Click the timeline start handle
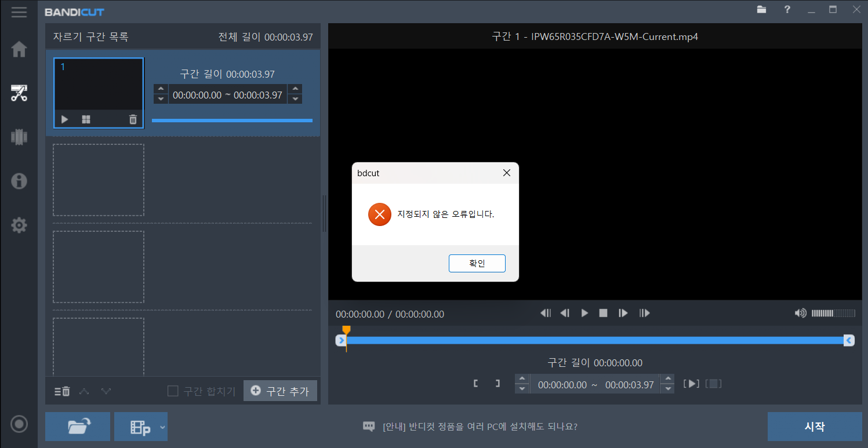 coord(341,340)
